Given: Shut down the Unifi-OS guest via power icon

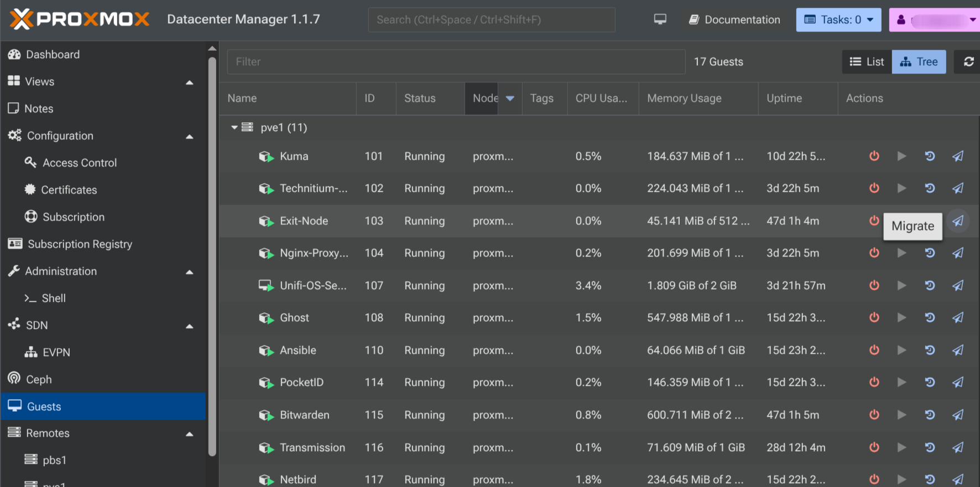Looking at the screenshot, I should tap(874, 285).
